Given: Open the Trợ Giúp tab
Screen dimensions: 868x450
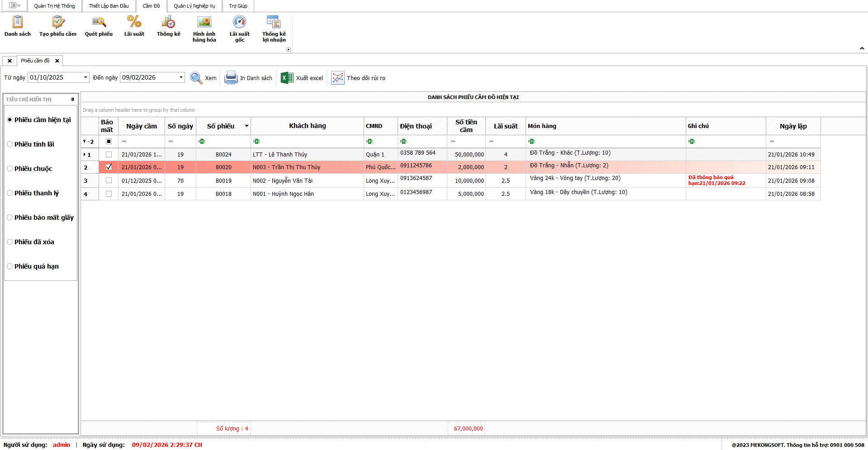Looking at the screenshot, I should click(238, 6).
